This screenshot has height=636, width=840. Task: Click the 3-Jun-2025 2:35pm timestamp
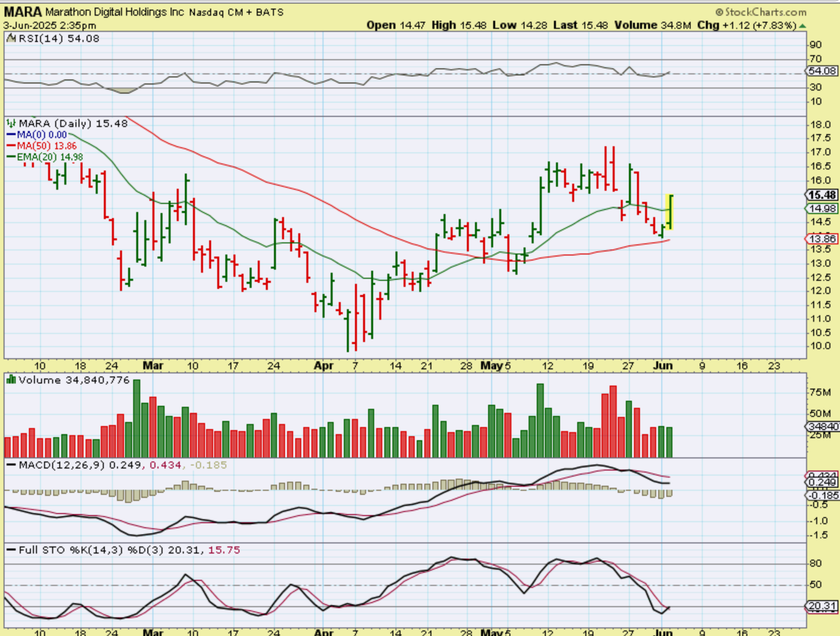coord(50,25)
